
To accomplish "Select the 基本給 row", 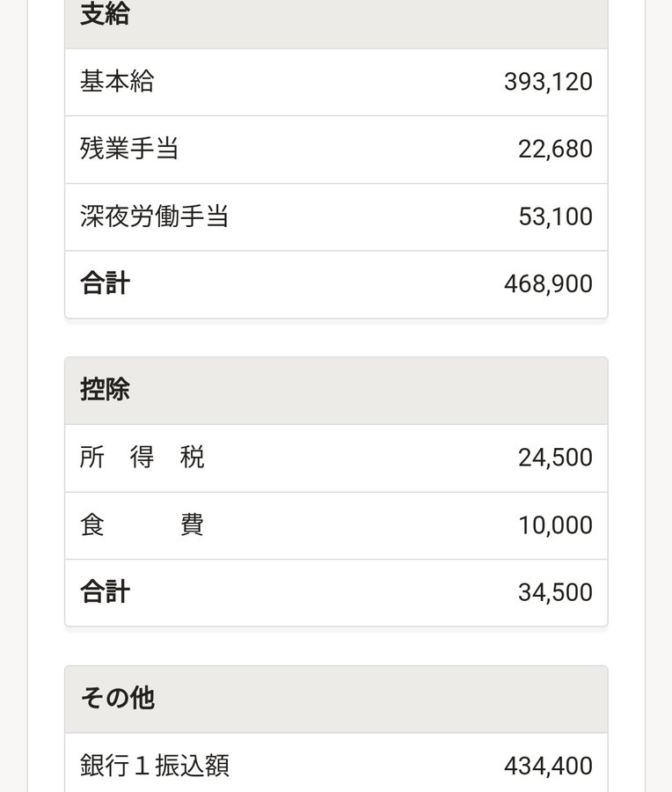I will [336, 83].
